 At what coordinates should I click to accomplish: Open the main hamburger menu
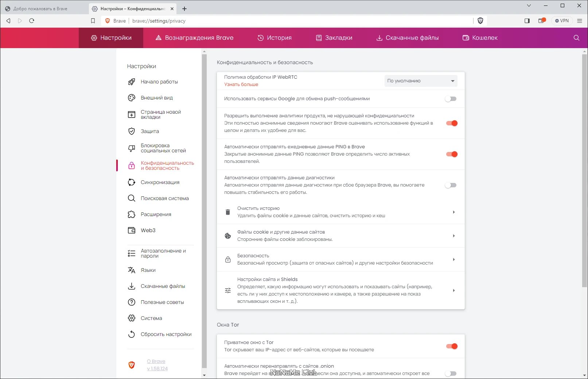(580, 21)
